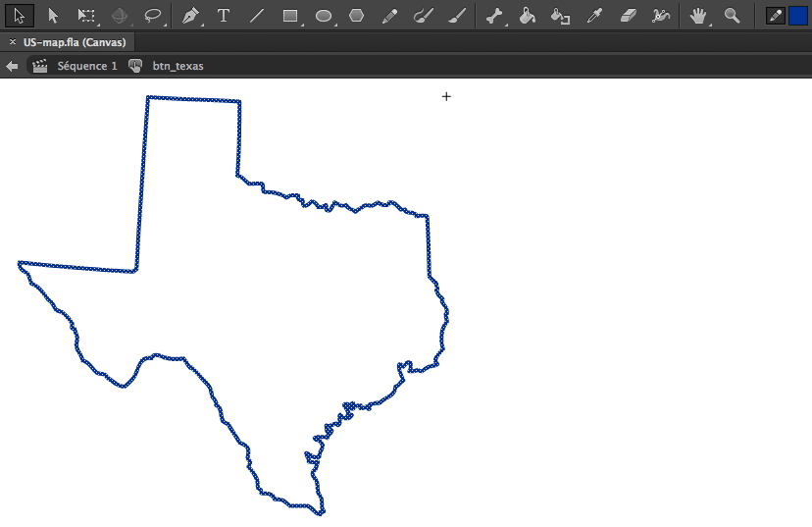Select the Selection arrow tool

click(x=20, y=16)
